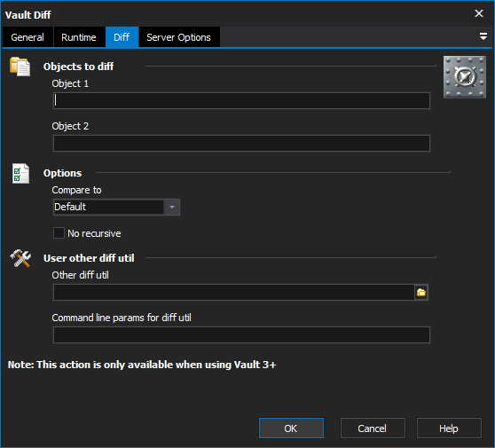Focus the Object 2 input field
This screenshot has width=495, height=448.
pos(241,144)
